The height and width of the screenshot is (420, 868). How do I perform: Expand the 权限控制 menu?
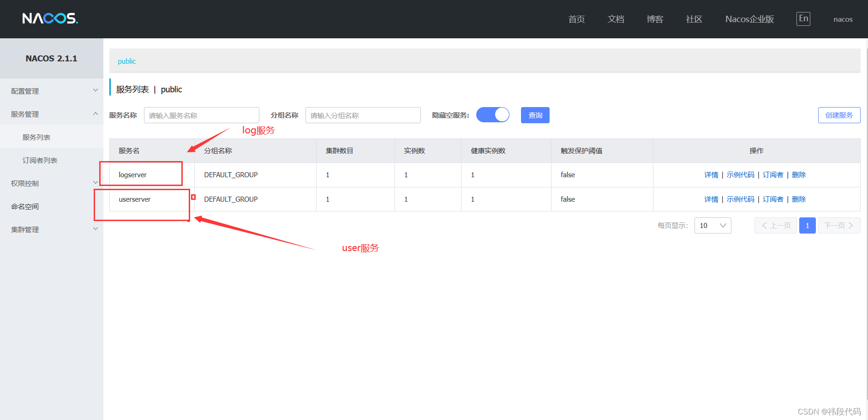coord(52,183)
